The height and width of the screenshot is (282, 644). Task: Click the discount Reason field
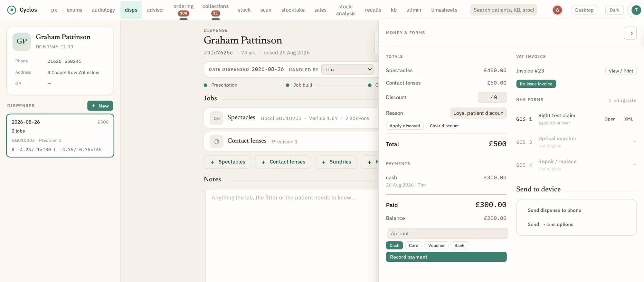point(478,113)
